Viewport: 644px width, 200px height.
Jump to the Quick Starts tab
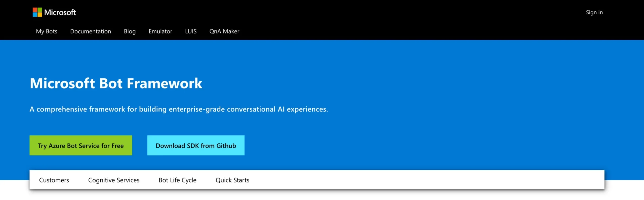click(232, 180)
